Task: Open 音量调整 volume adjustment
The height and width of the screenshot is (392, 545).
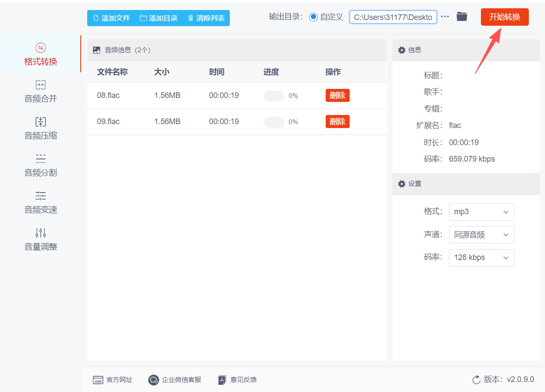Action: click(x=41, y=239)
